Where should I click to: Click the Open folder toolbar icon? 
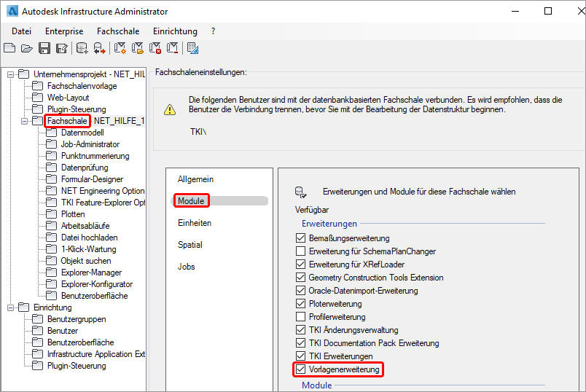coord(27,48)
